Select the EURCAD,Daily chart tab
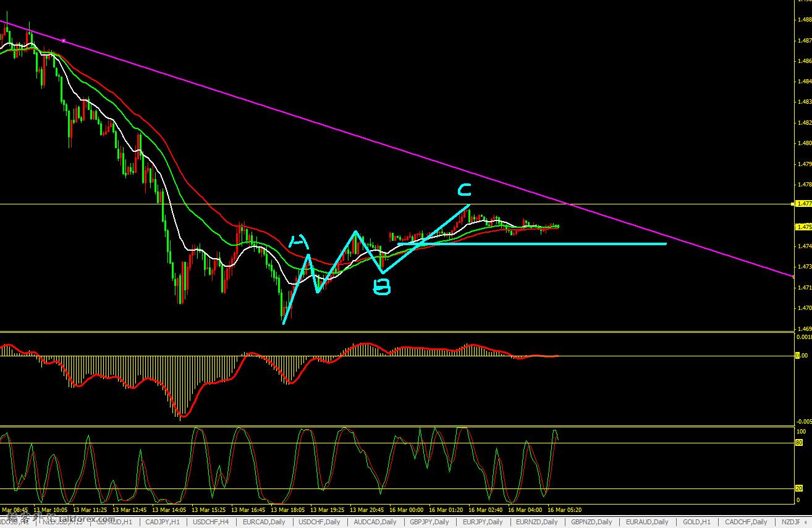This screenshot has height=528, width=812. point(264,522)
